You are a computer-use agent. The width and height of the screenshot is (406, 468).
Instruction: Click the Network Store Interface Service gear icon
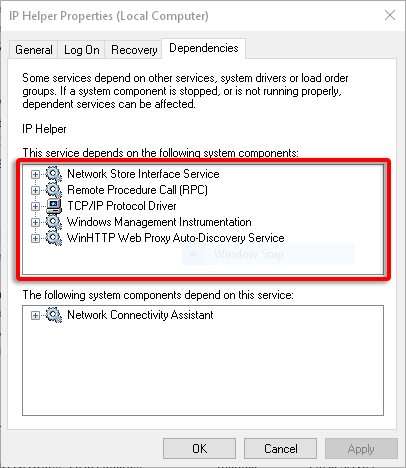(54, 174)
